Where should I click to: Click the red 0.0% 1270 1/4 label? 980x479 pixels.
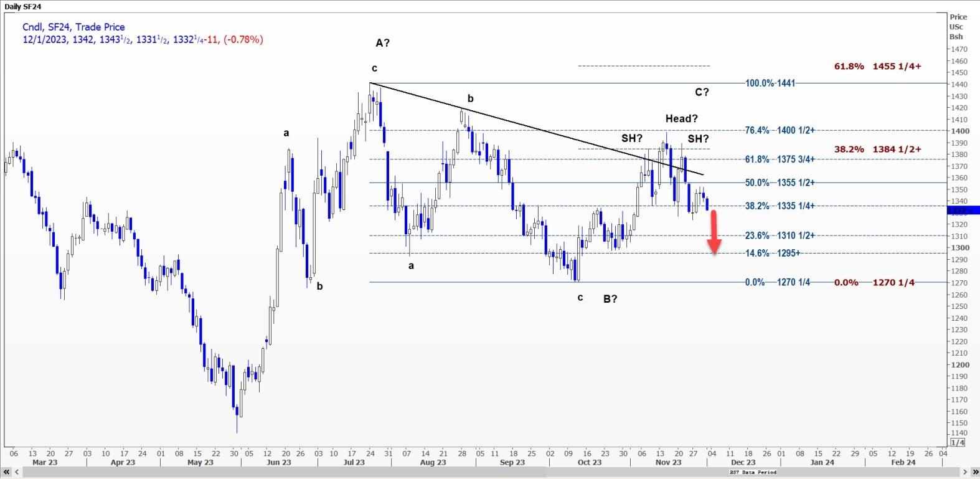click(x=874, y=282)
